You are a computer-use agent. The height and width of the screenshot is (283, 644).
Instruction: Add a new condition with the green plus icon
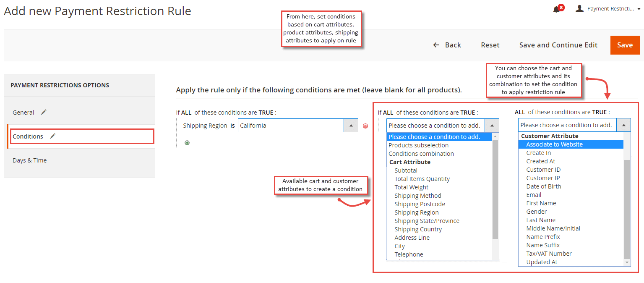pos(187,143)
